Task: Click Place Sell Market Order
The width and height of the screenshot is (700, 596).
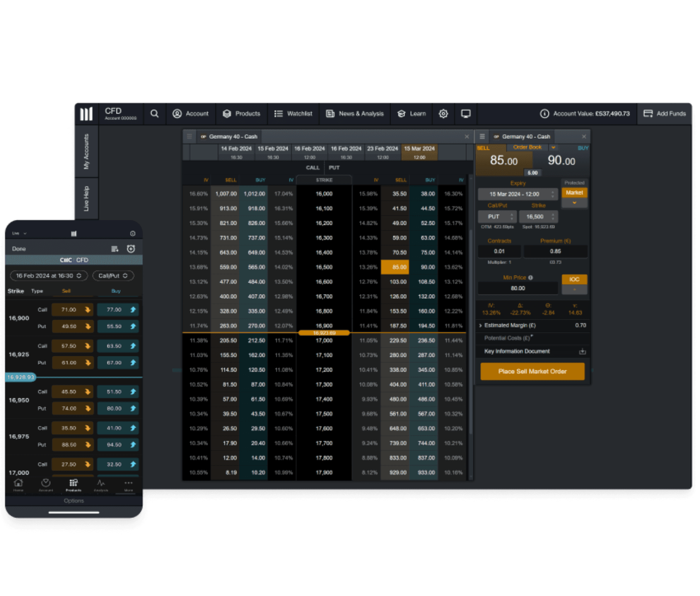Action: 533,371
